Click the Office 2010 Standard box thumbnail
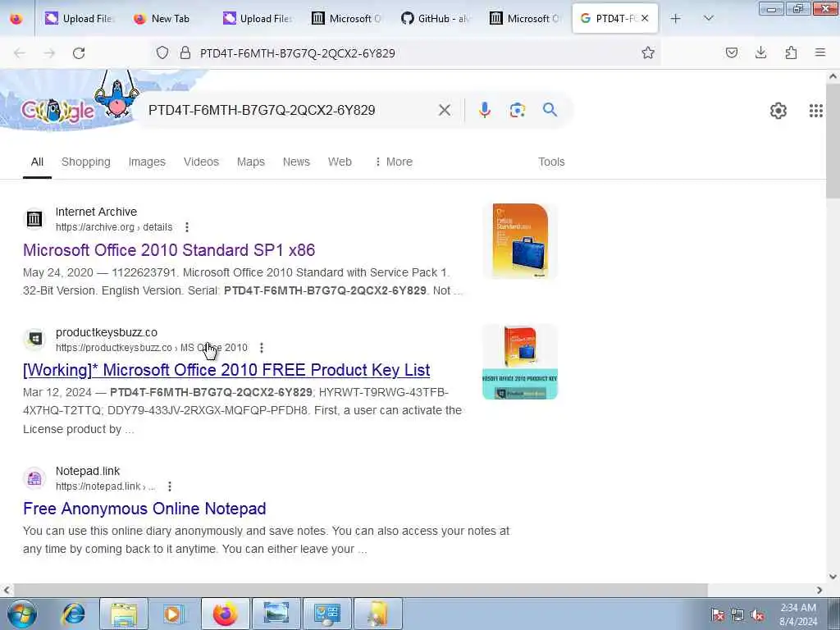Screen dimensions: 840x630 point(520,240)
